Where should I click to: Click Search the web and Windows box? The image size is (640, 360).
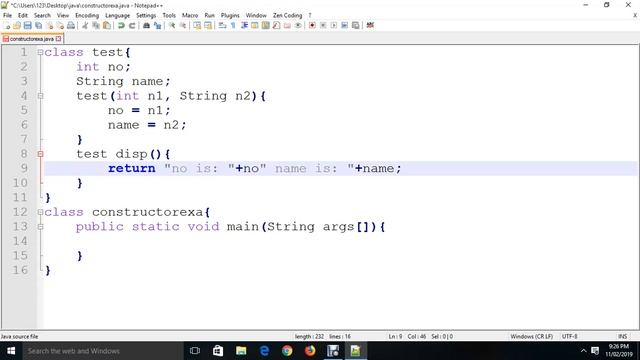tap(103, 351)
